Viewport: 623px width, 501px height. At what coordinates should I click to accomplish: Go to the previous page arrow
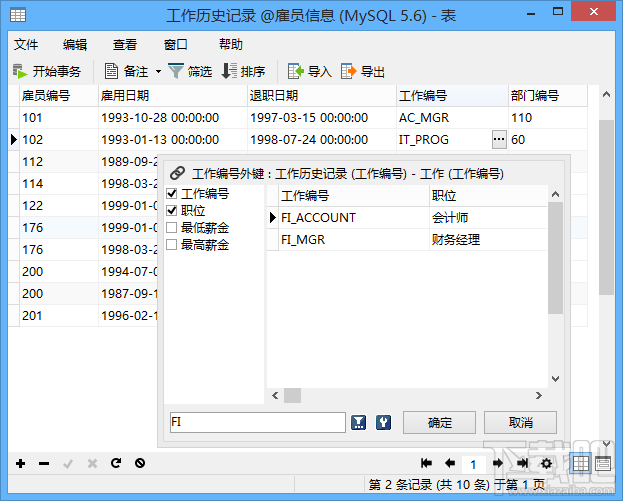[x=450, y=463]
